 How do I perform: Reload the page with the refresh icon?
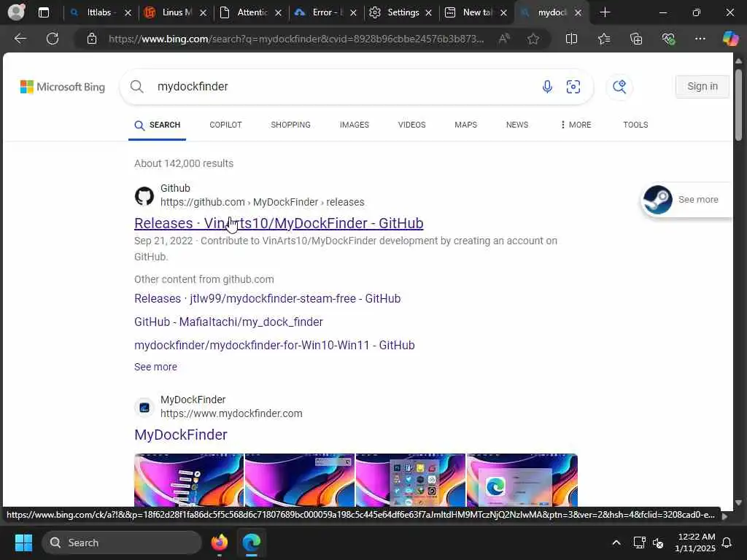53,39
